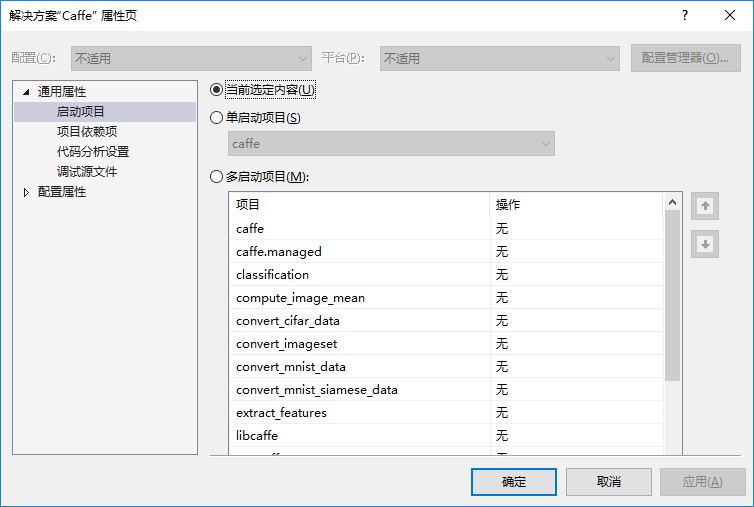The height and width of the screenshot is (507, 754).
Task: Close the Caffe property pages dialog
Action: click(x=730, y=15)
